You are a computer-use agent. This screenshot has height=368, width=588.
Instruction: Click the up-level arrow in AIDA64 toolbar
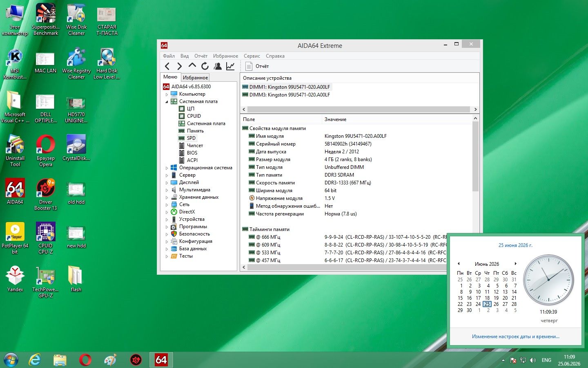192,65
